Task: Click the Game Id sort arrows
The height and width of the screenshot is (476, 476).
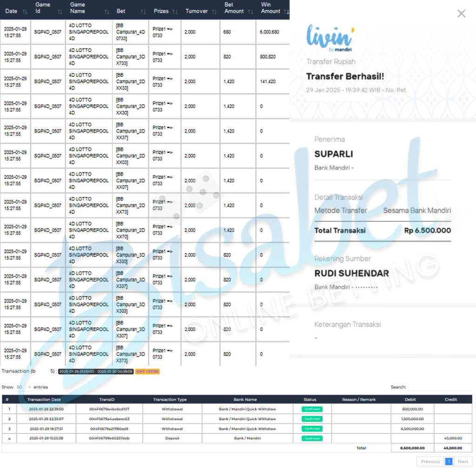Action: tap(61, 11)
